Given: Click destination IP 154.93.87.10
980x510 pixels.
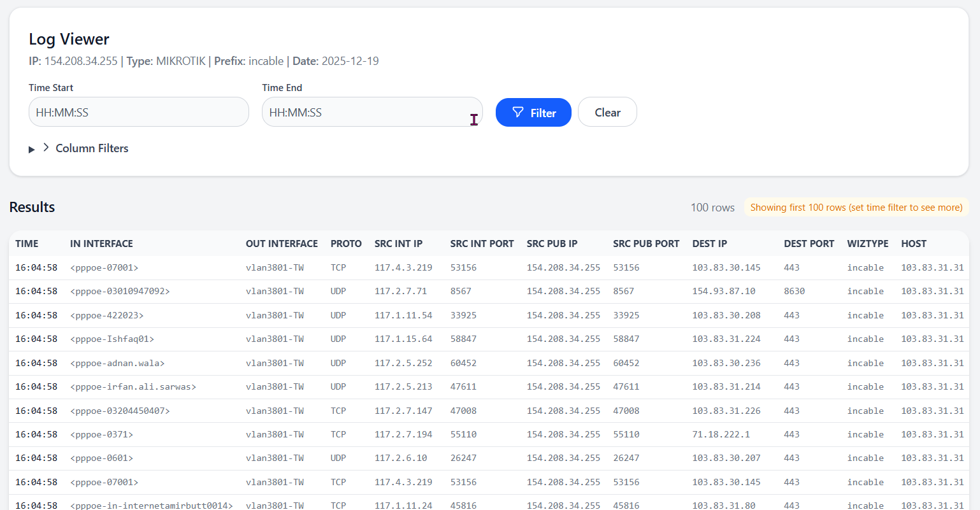Looking at the screenshot, I should coord(724,292).
